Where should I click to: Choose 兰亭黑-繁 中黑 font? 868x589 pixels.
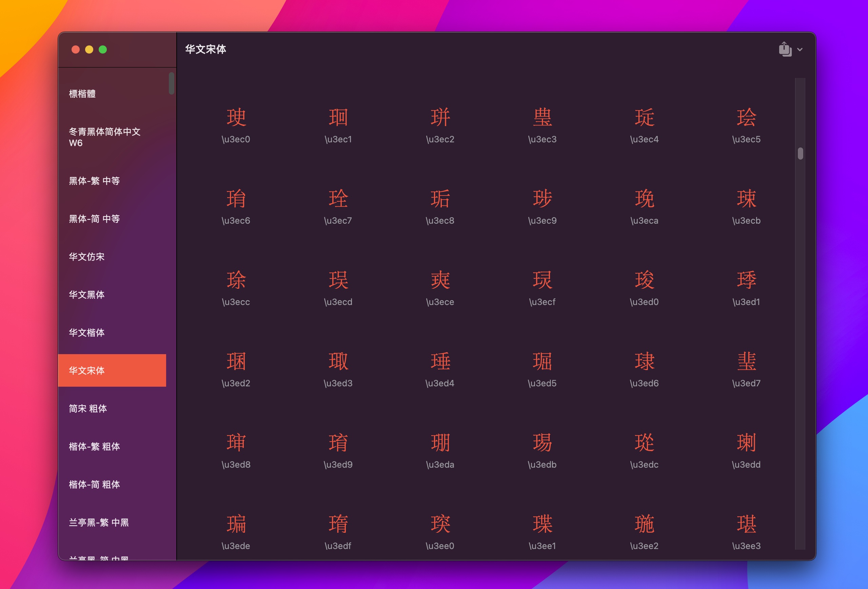(99, 522)
